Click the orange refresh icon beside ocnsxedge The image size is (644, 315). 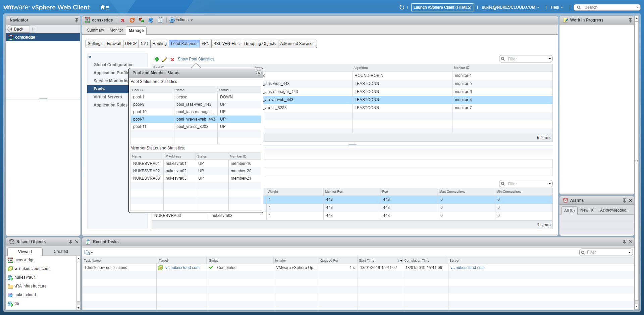pos(132,20)
